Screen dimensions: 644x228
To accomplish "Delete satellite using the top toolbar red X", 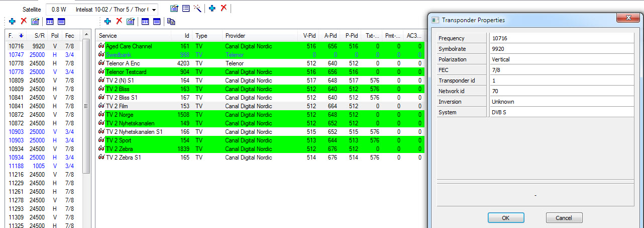I will pos(224,9).
